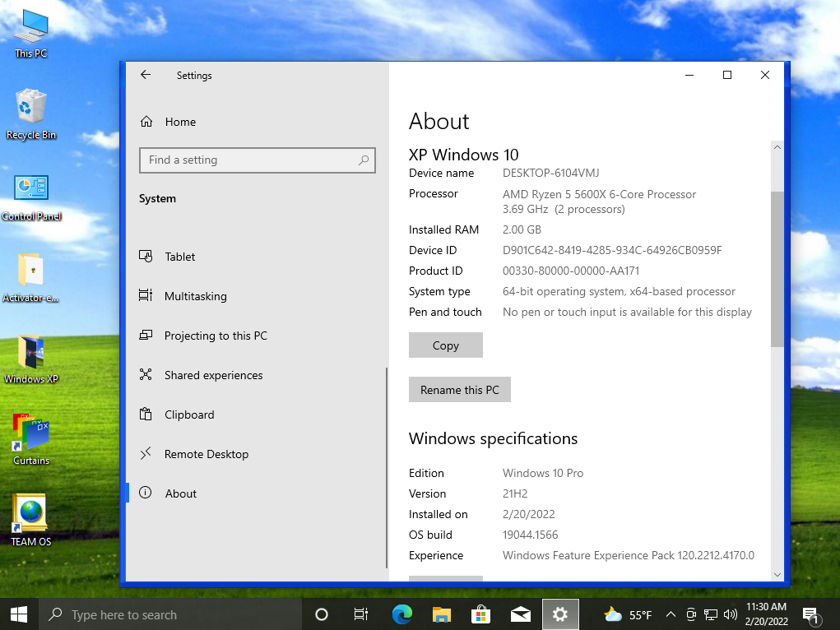Click Rename this PC button
The image size is (840, 630).
[459, 390]
